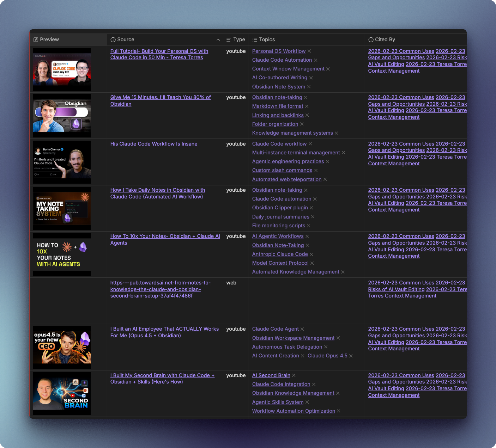
Task: Remove the Markdown file format tag
Action: coord(307,106)
